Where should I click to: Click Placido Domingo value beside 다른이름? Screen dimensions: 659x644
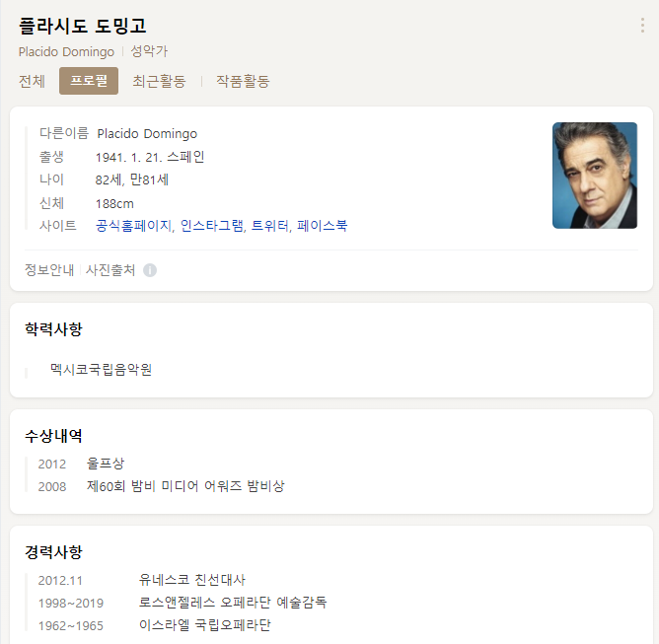(147, 133)
